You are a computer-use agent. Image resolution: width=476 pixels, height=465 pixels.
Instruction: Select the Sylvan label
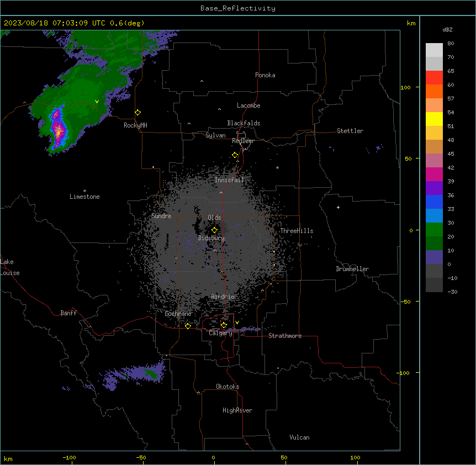point(215,135)
